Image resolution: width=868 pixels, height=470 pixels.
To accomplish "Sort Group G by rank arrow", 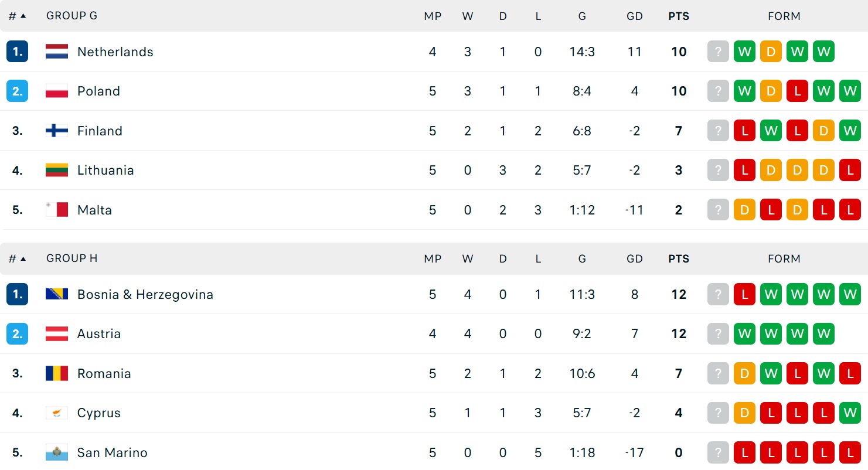I will (x=23, y=16).
